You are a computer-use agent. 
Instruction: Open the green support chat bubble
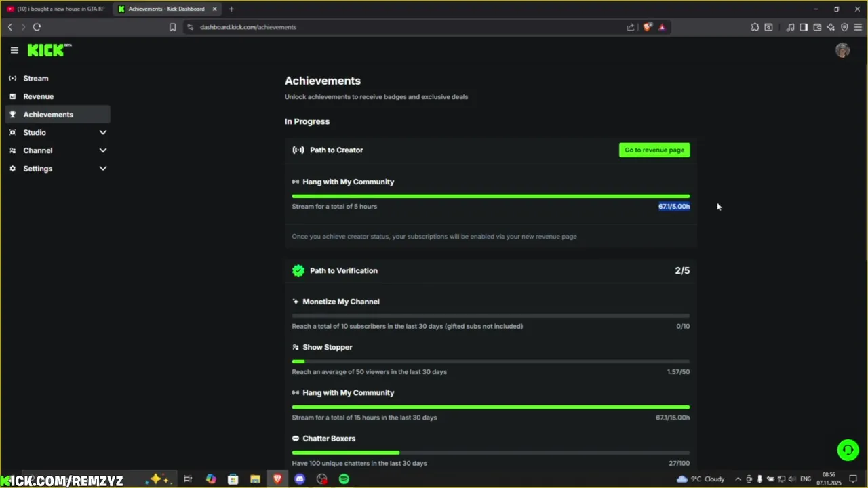[848, 450]
